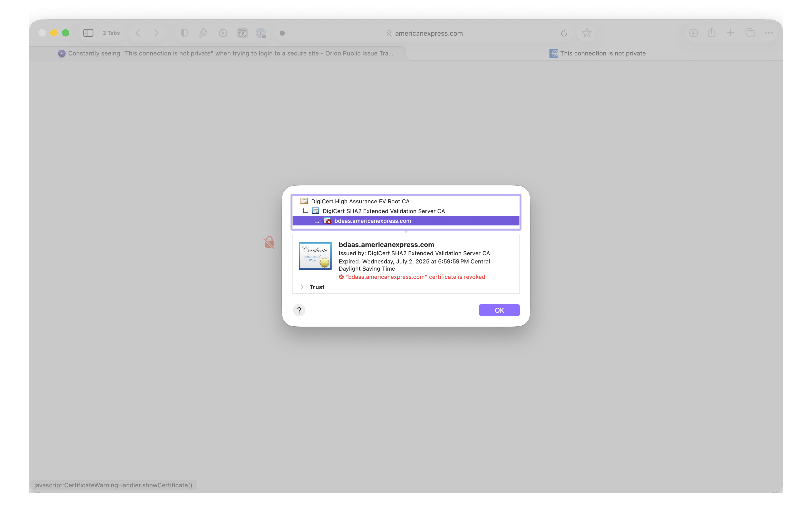Click the incognito glasses extension icon
This screenshot has height=531, width=812.
[242, 33]
